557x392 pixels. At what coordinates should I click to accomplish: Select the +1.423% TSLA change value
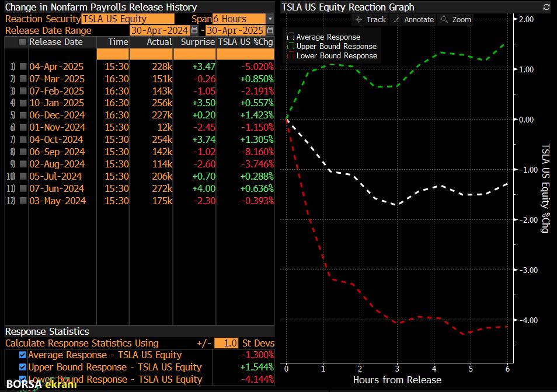tap(257, 116)
